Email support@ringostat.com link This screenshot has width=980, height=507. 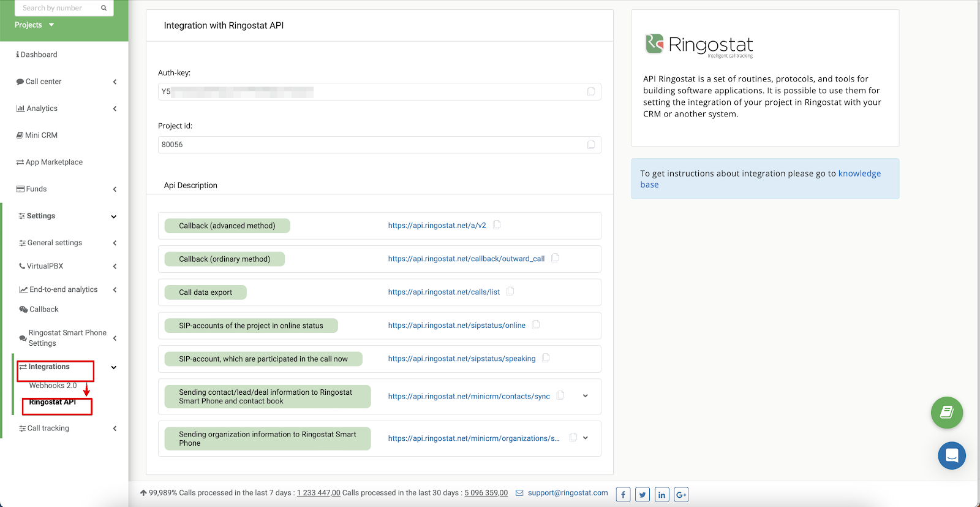click(x=568, y=493)
